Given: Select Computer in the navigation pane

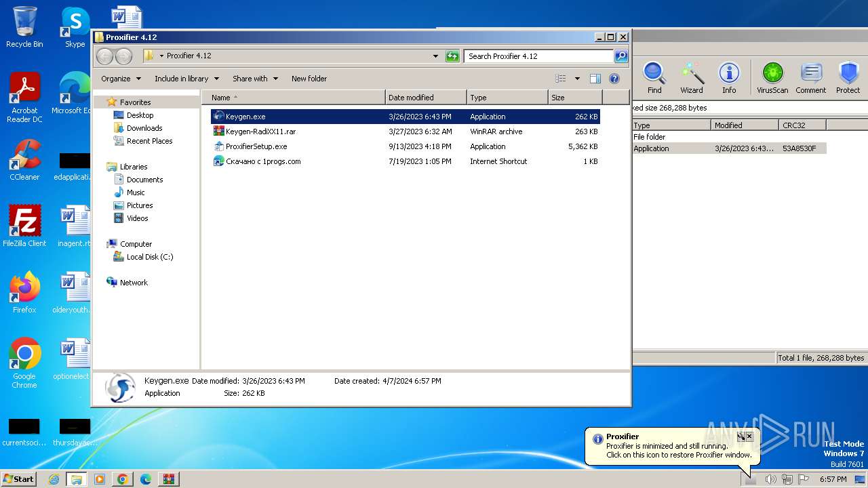Looking at the screenshot, I should click(136, 244).
